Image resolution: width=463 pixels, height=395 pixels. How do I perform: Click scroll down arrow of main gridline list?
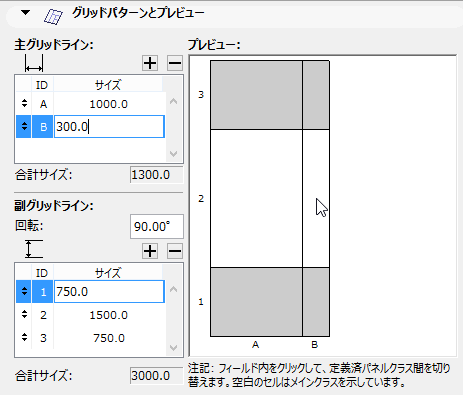tap(174, 154)
